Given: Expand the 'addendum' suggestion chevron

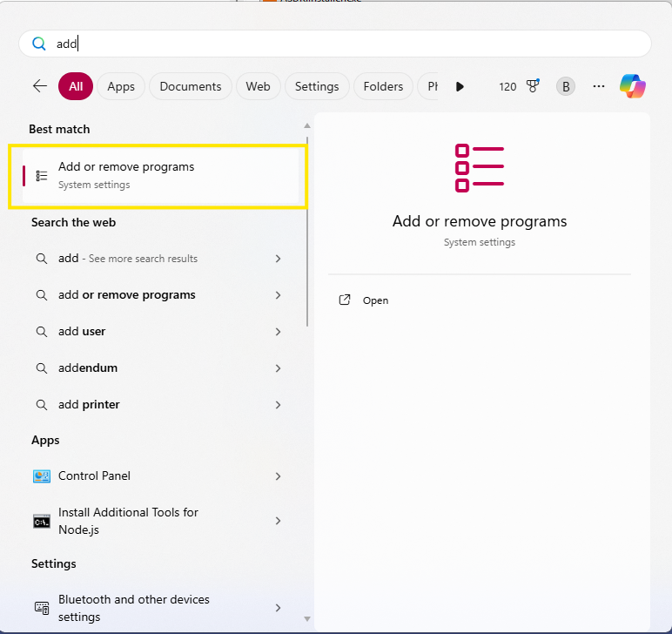Looking at the screenshot, I should click(x=278, y=368).
